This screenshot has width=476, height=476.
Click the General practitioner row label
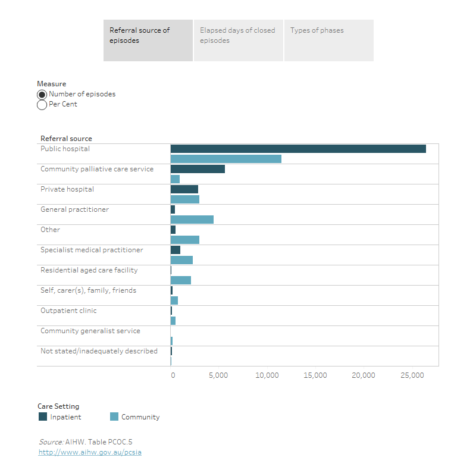(74, 209)
